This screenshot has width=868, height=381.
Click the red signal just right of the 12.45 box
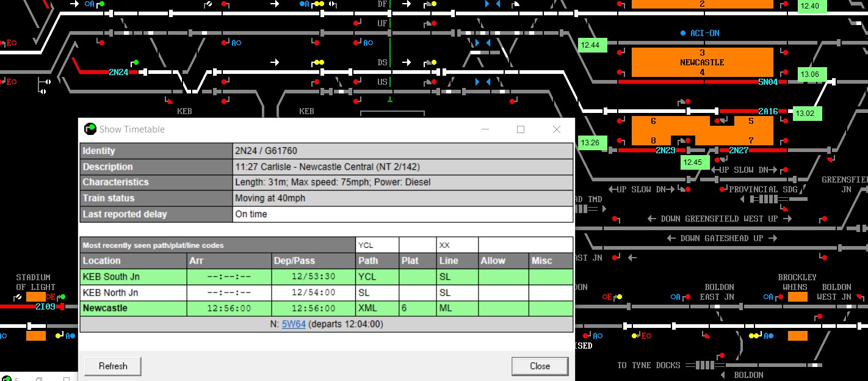(717, 160)
